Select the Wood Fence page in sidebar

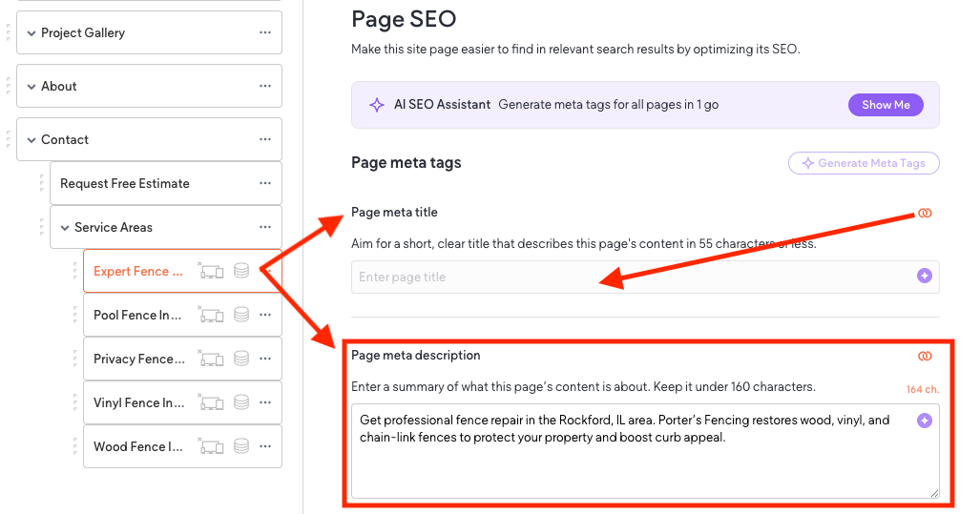click(x=137, y=447)
